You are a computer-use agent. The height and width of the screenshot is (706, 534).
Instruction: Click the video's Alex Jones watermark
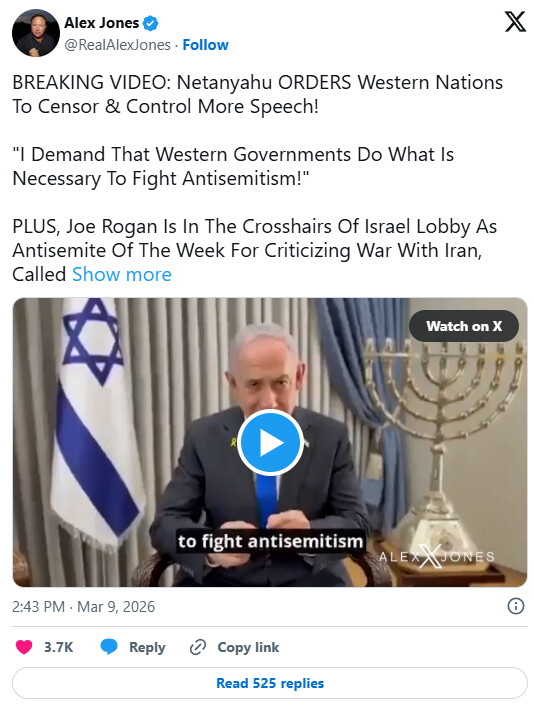point(436,557)
